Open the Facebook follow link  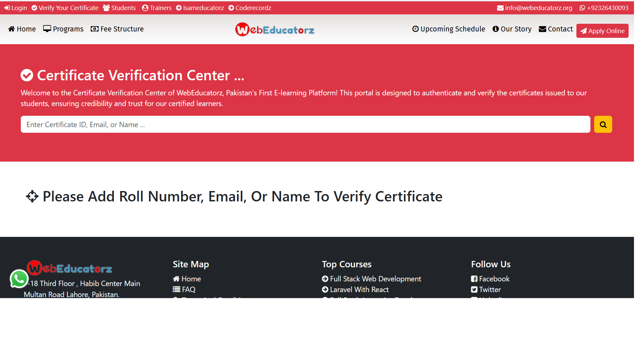(490, 279)
